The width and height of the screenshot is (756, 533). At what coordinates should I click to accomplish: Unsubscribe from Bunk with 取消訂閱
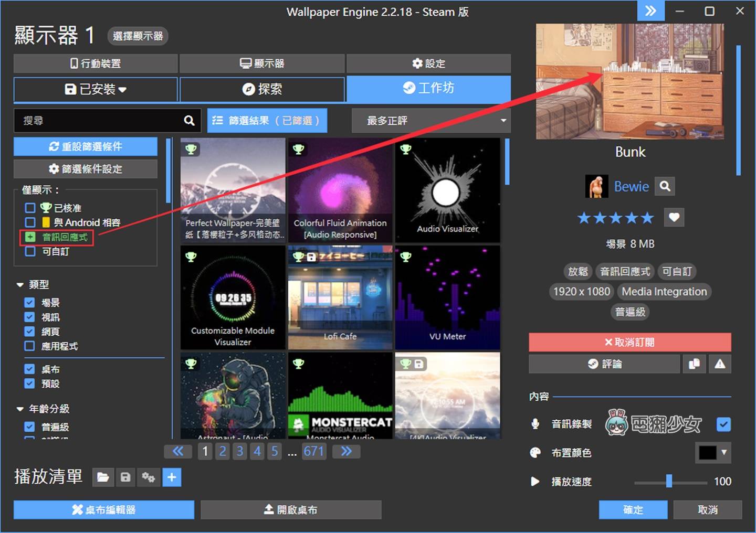point(629,342)
